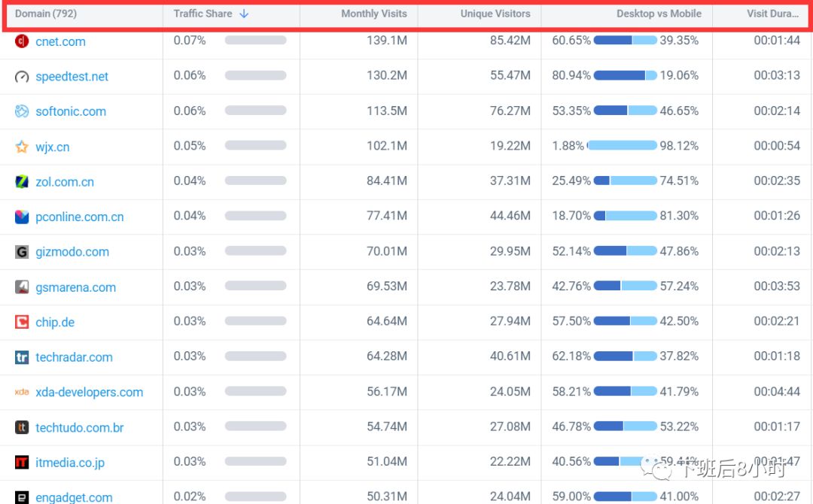Open the softonic.com domain link
This screenshot has height=504, width=813.
[x=71, y=111]
